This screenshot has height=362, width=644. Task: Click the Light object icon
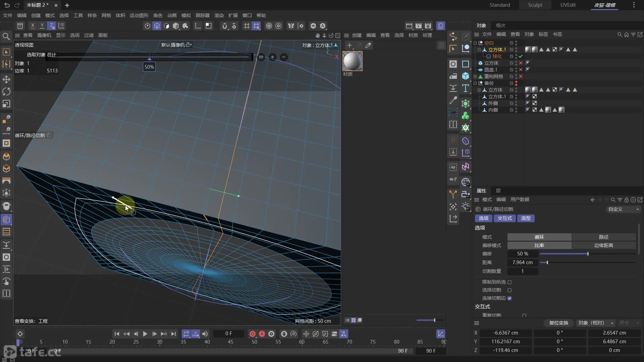coord(466,206)
